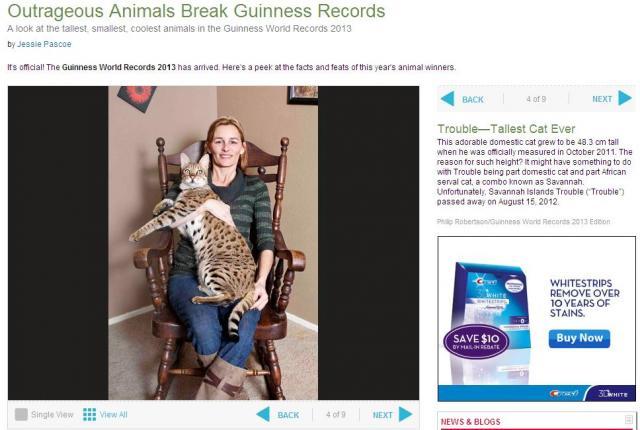This screenshot has height=430, width=640.
Task: Switch to View All label
Action: 113,414
